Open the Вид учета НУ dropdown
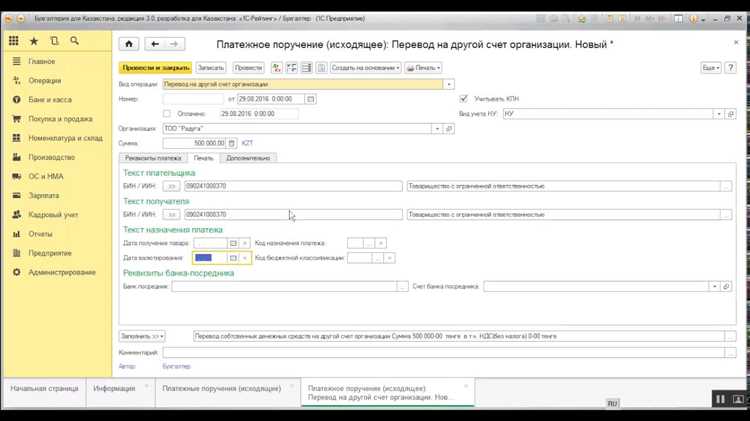The height and width of the screenshot is (421, 750). click(x=718, y=114)
